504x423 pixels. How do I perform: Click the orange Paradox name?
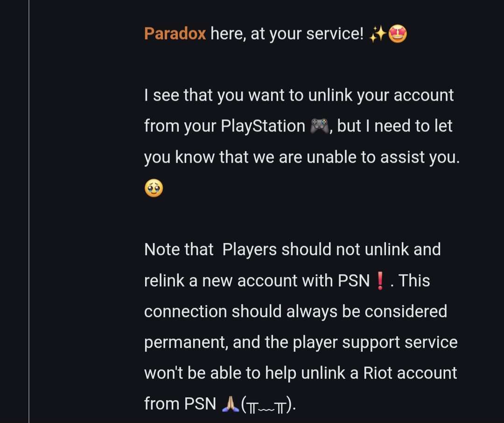point(175,34)
